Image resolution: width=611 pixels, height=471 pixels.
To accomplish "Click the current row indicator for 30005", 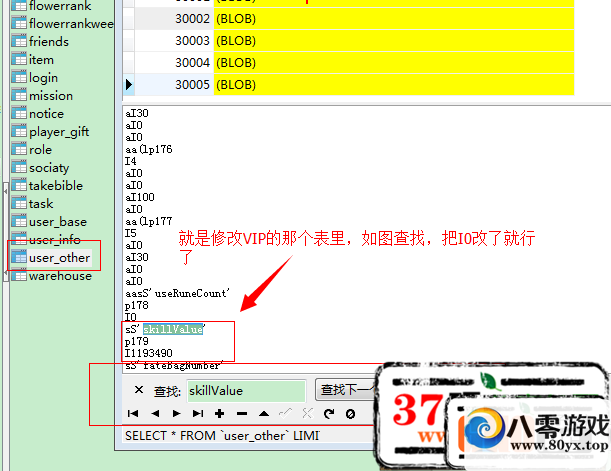I will click(x=129, y=85).
